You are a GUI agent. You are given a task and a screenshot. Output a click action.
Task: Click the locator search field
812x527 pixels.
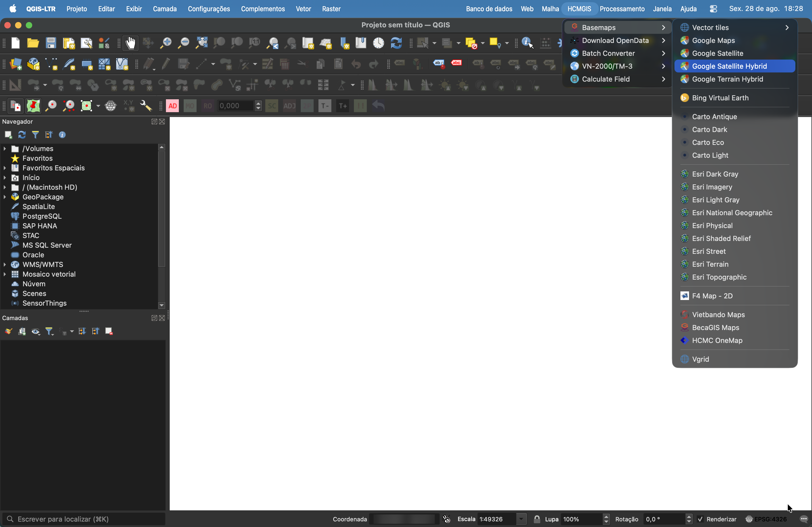84,519
